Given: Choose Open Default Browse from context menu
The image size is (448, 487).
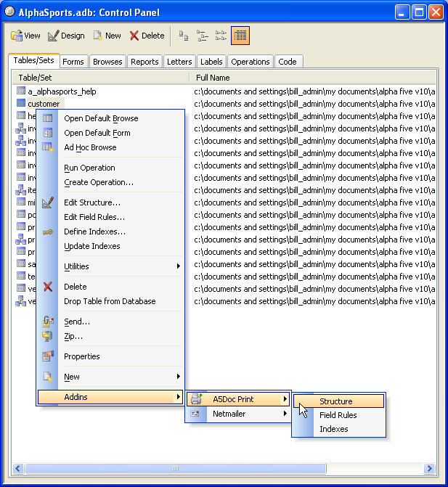Looking at the screenshot, I should [x=110, y=118].
